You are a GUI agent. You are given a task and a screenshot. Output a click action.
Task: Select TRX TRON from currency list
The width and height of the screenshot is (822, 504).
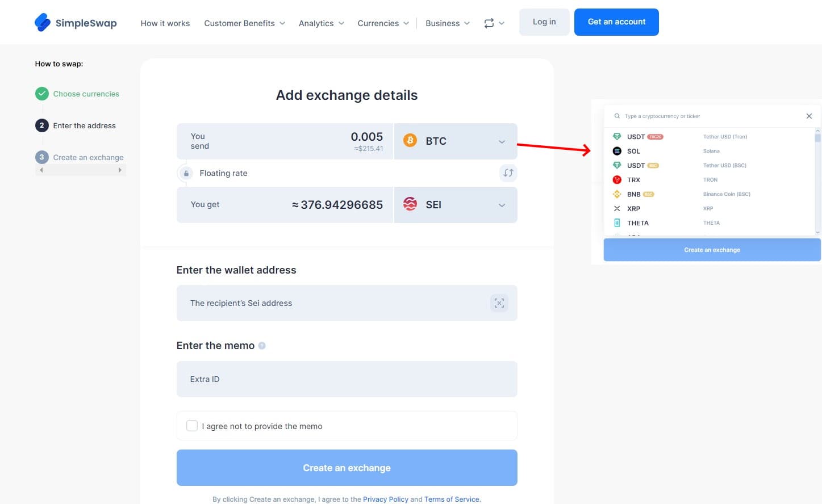[x=710, y=179]
